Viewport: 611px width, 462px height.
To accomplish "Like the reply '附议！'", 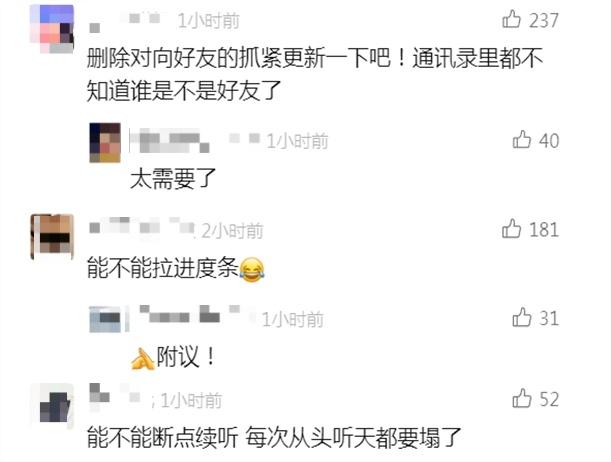I will click(522, 317).
